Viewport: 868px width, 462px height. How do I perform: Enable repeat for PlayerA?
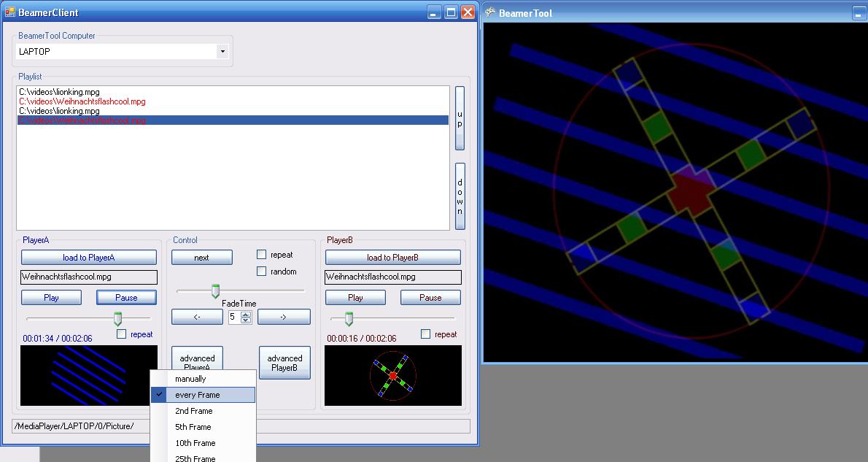click(x=122, y=334)
